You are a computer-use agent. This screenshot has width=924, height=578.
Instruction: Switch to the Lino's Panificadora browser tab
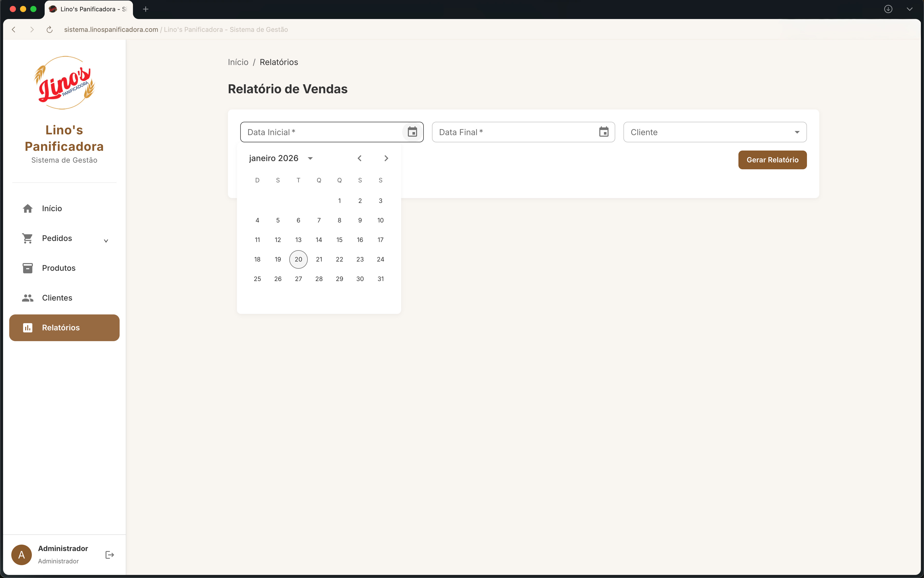89,9
